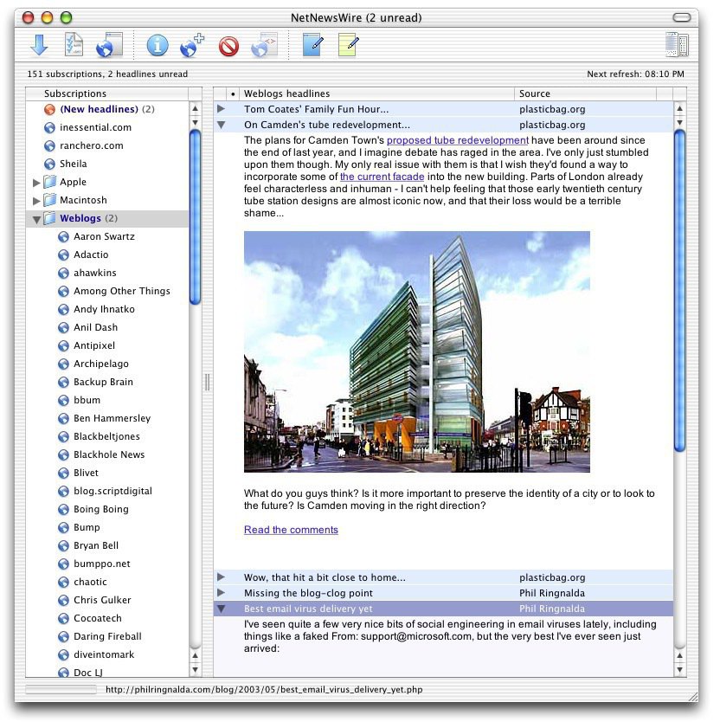Click the subscriptions list scrollbar thumb
Viewport: 720px width, 728px height.
(195, 217)
